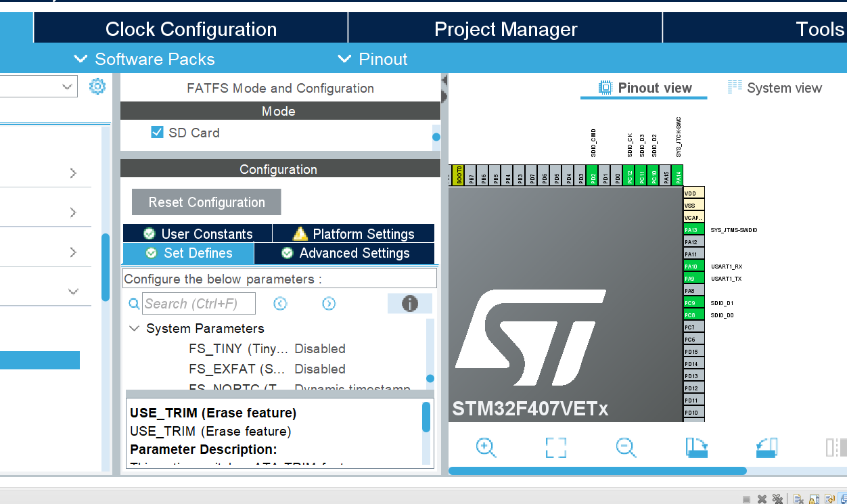Open the Project Manager tab
This screenshot has height=504, width=847.
click(x=505, y=28)
